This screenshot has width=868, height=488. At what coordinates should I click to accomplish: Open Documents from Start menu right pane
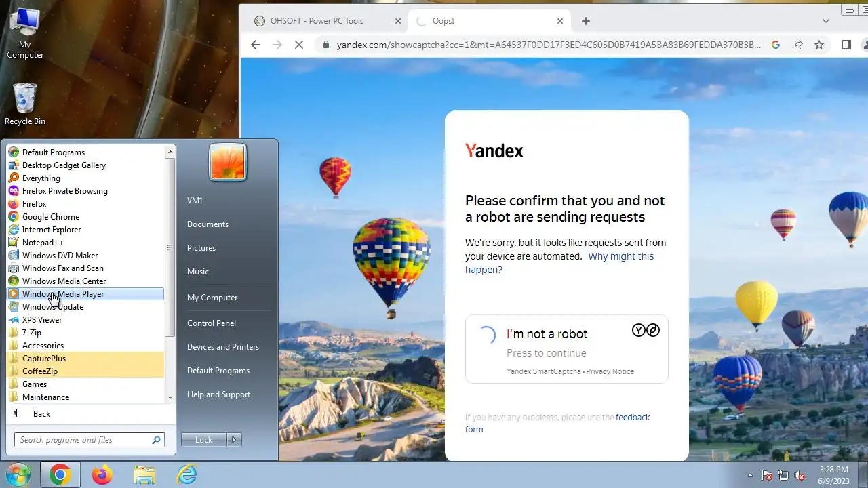[208, 224]
